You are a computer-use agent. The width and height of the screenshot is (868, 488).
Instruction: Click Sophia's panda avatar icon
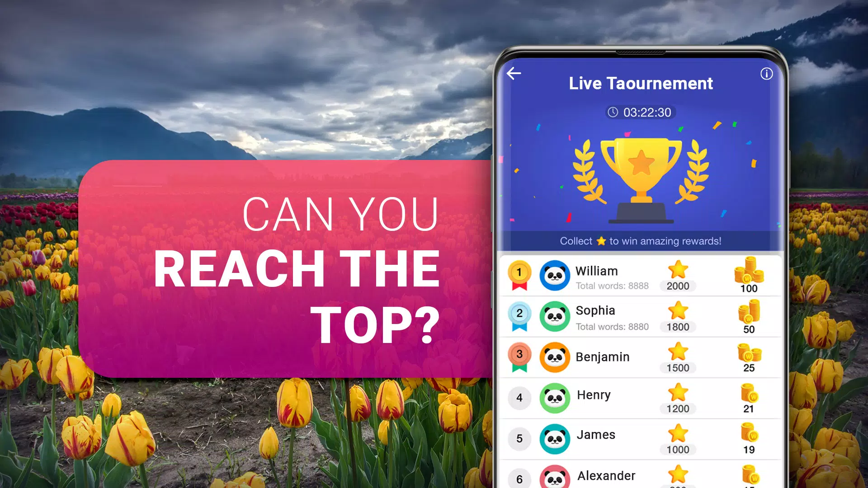click(554, 318)
